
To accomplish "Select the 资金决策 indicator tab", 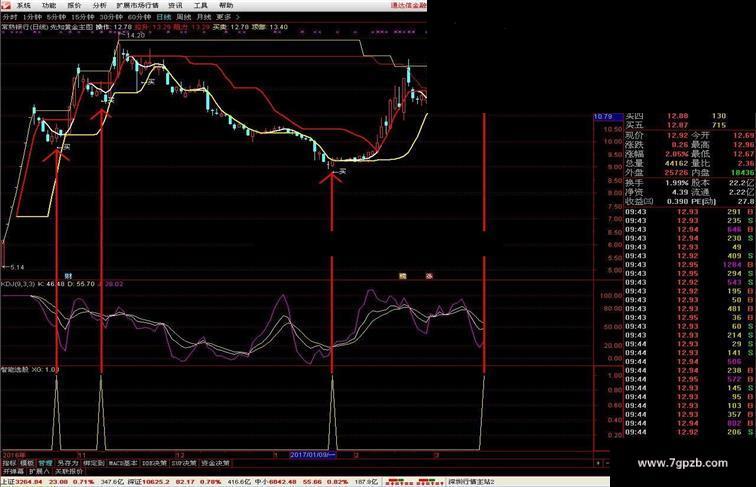I will tap(215, 463).
